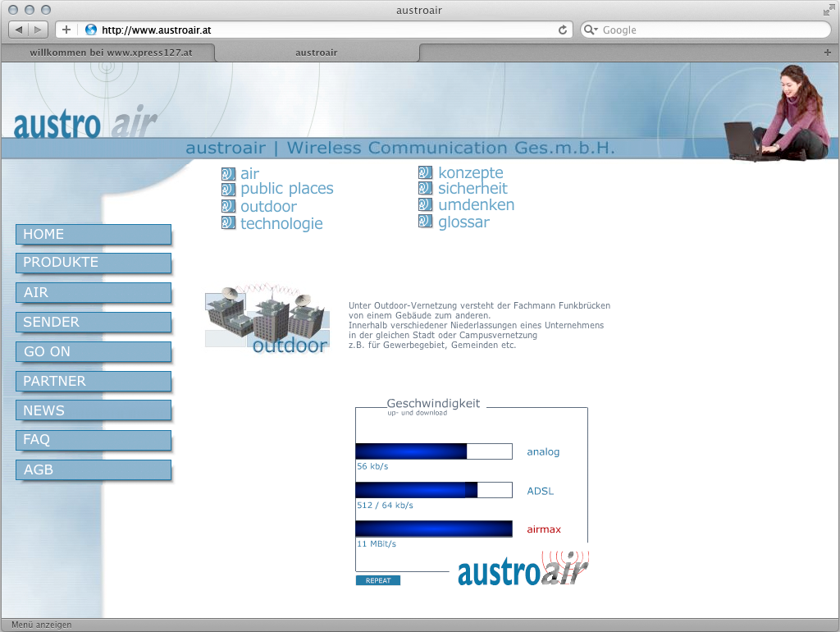The image size is (840, 632).
Task: Click the '56 kb/s' value text
Action: coord(372,466)
